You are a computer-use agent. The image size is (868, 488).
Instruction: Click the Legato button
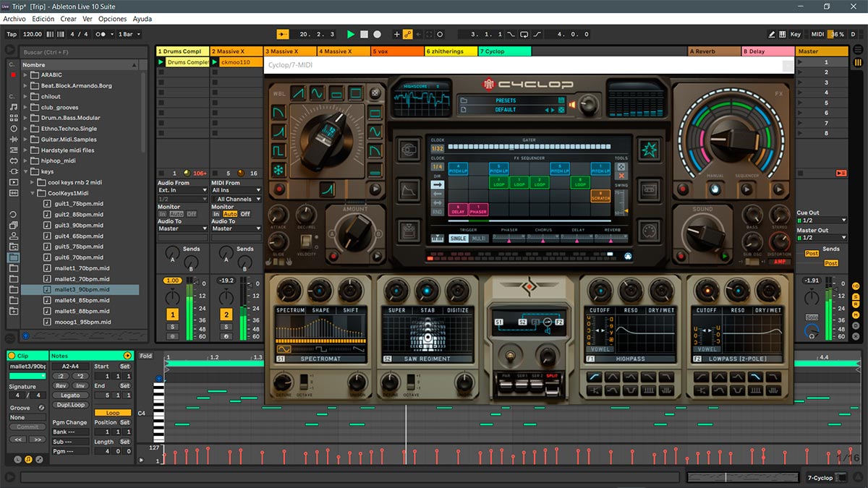coord(70,395)
